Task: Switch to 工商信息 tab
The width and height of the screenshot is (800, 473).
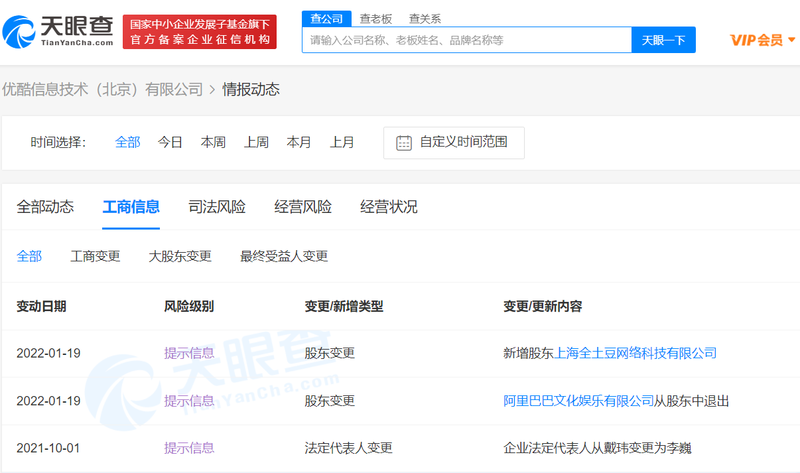Action: tap(131, 207)
